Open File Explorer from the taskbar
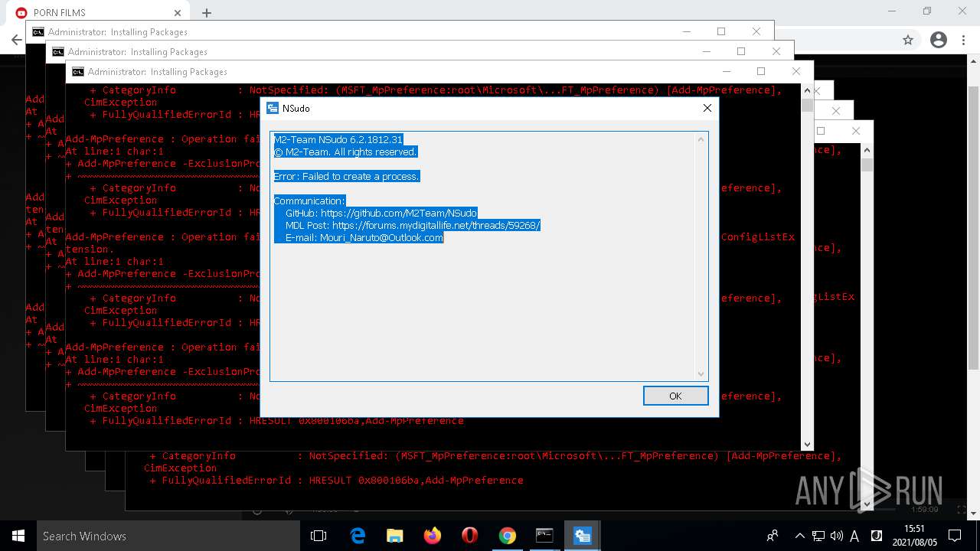This screenshot has width=980, height=551. [395, 536]
